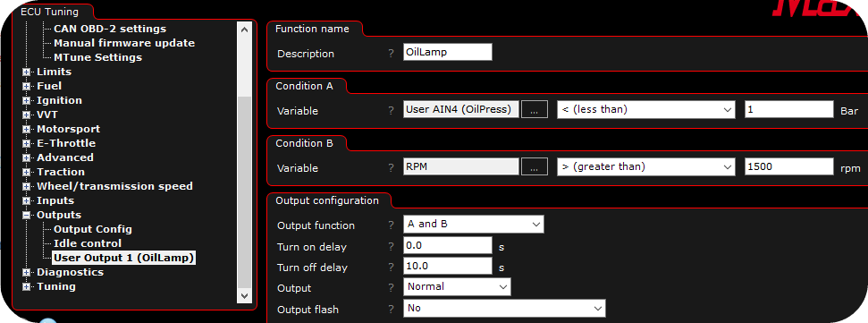Select User Output 1 (OilLamp) item

(124, 258)
